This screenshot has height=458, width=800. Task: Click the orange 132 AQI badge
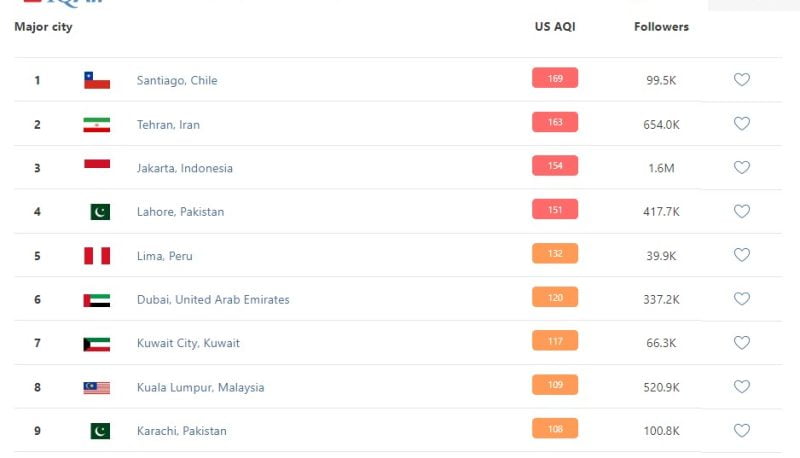(555, 253)
